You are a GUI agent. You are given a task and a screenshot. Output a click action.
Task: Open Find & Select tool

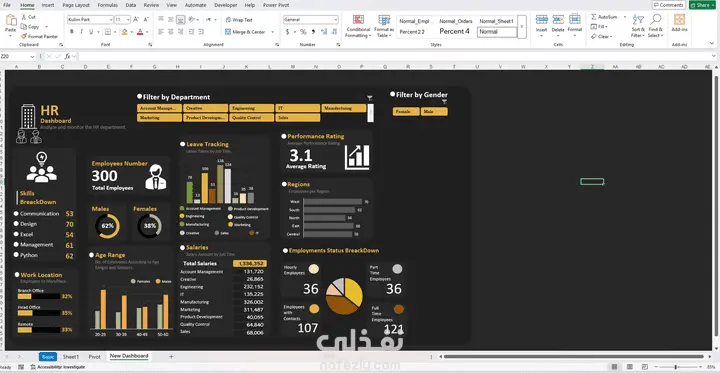[x=656, y=20]
